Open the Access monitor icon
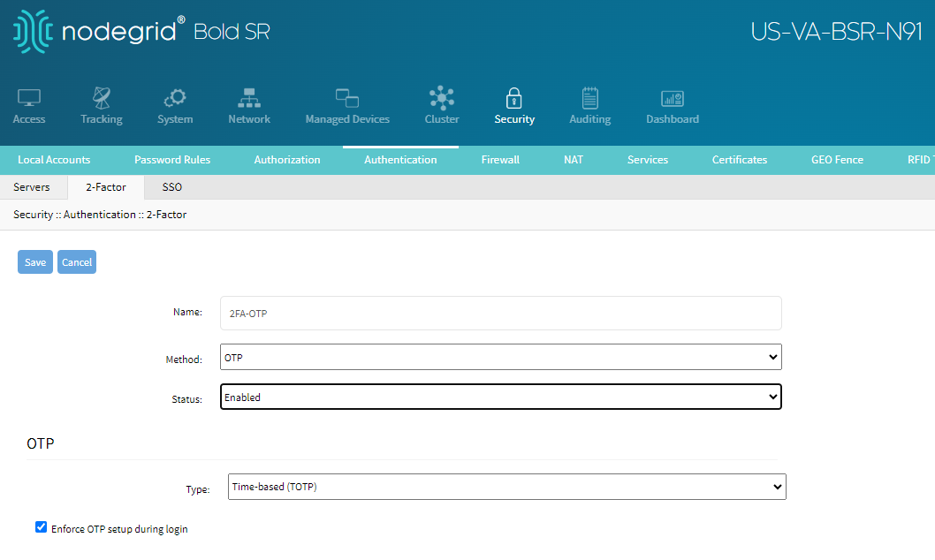 (x=29, y=98)
